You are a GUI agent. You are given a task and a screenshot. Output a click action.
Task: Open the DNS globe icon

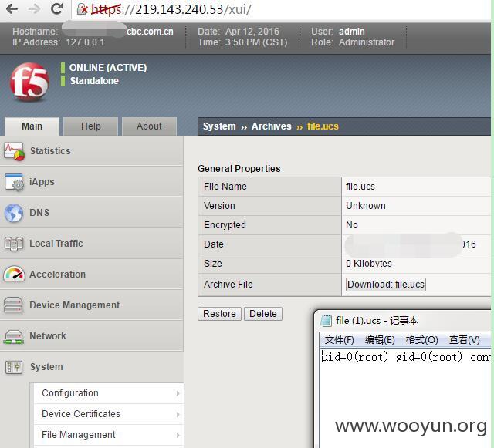click(14, 213)
